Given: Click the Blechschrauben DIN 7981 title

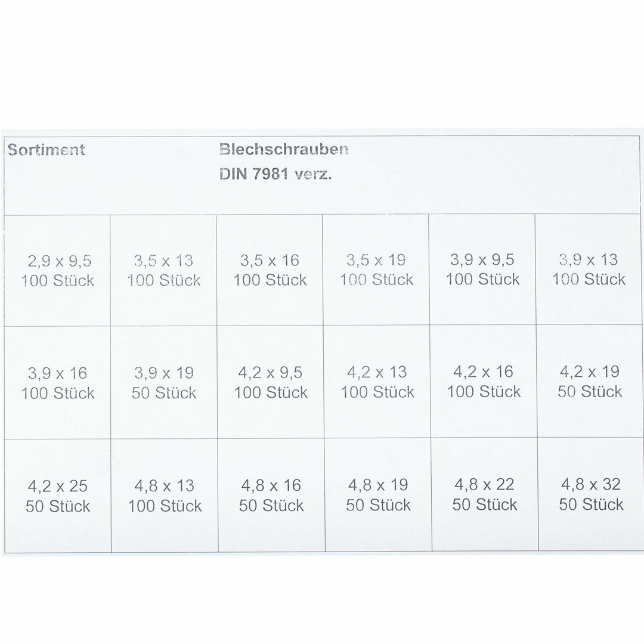Looking at the screenshot, I should pos(284,162).
